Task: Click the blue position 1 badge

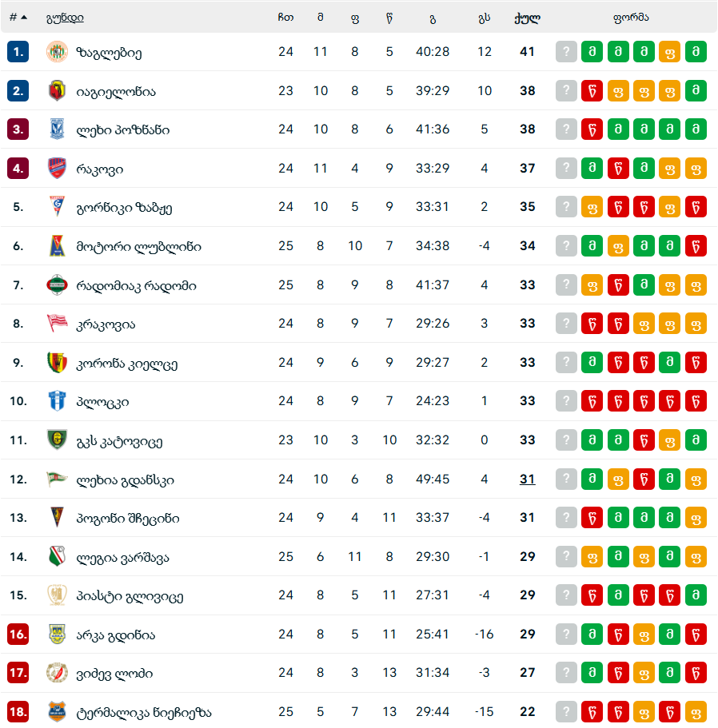Action: (x=18, y=52)
